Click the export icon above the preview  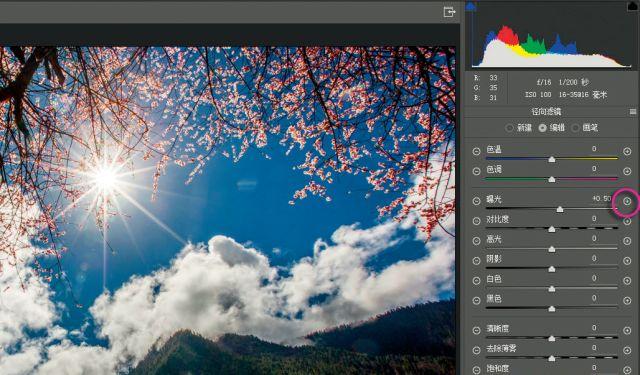[449, 12]
